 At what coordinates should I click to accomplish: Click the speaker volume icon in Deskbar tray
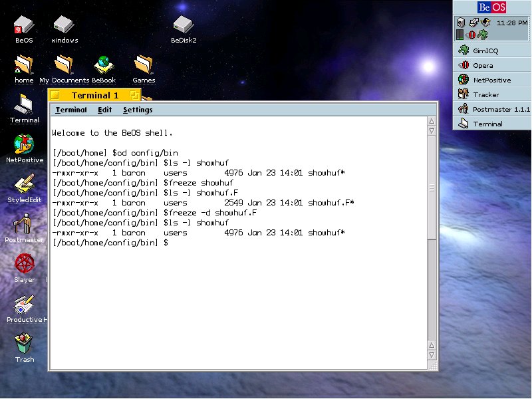tap(460, 23)
